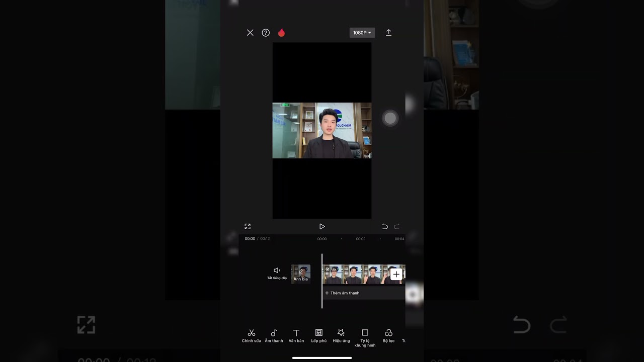
Task: Edit the Ảnh bìa cover thumbnail
Action: click(x=300, y=274)
